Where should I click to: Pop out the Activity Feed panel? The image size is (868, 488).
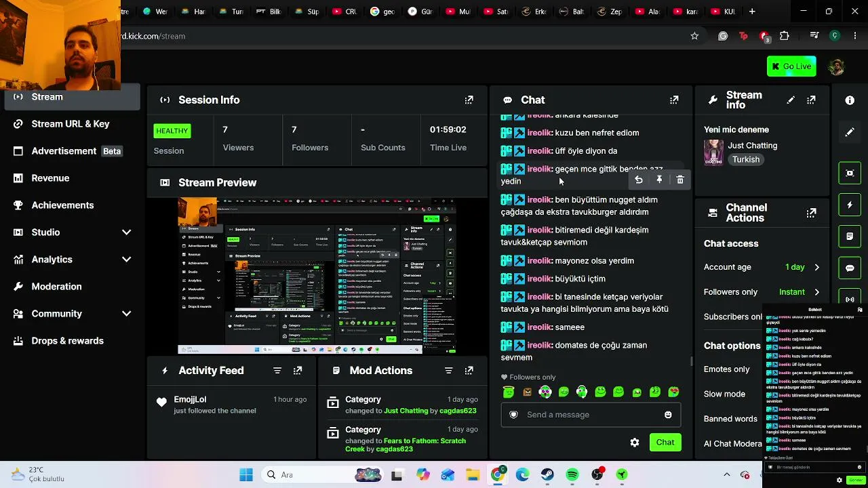298,371
